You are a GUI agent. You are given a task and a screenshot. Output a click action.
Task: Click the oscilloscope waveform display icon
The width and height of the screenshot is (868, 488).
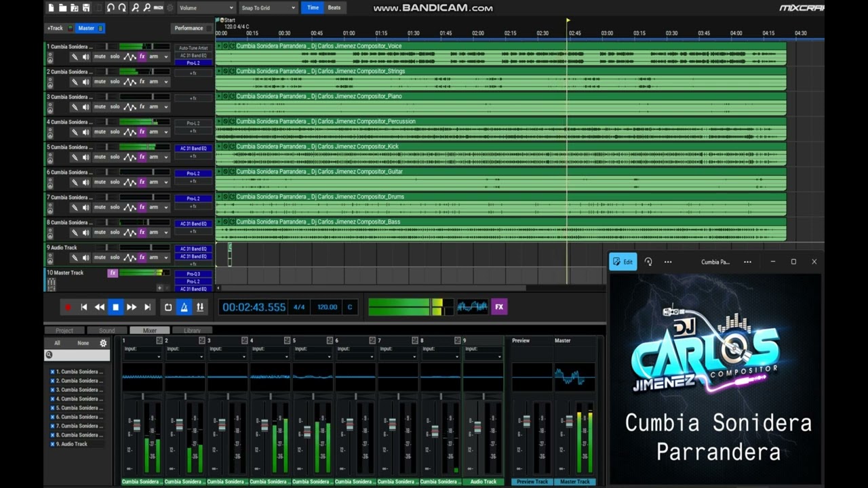(x=472, y=307)
